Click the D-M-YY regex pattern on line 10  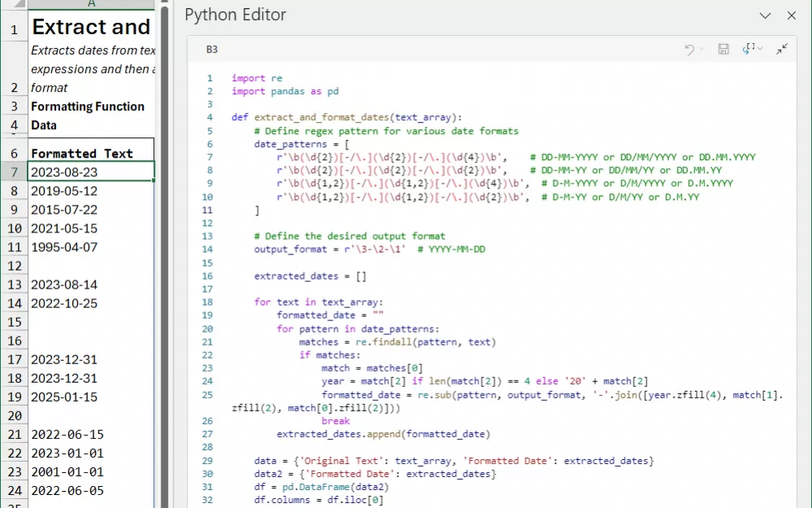[403, 197]
